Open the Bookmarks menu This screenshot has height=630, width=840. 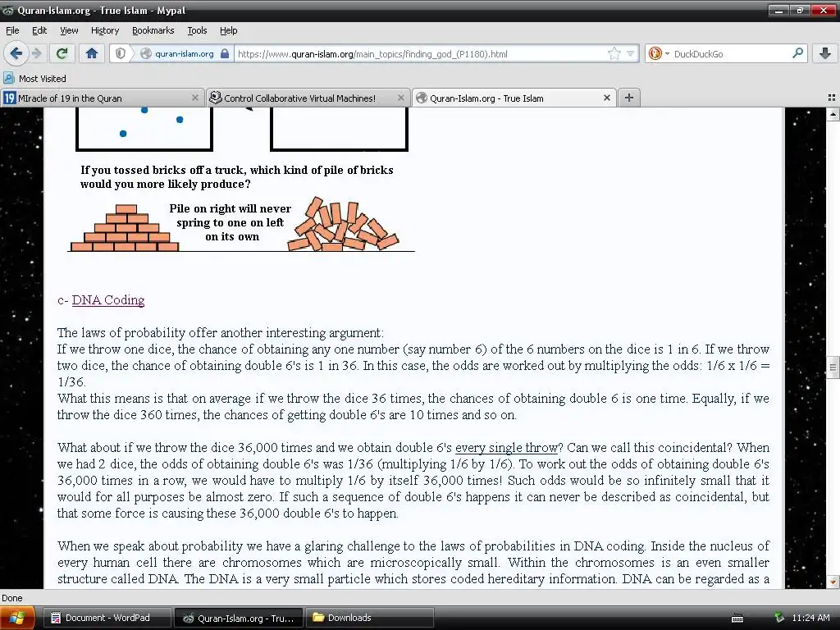(153, 30)
